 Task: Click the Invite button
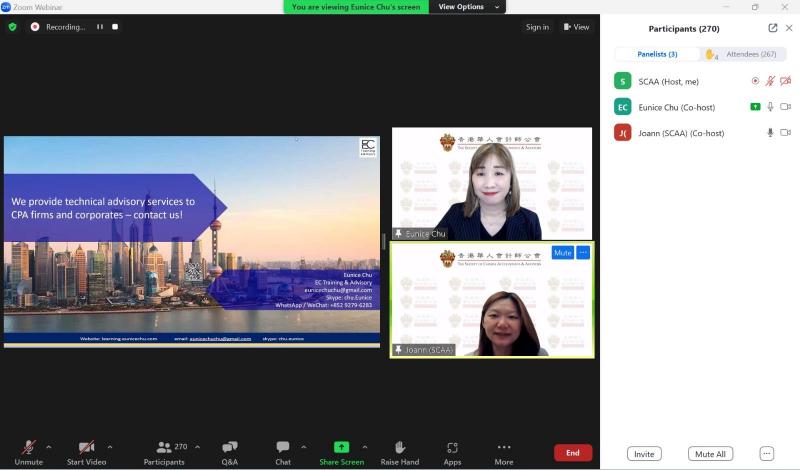tap(644, 454)
